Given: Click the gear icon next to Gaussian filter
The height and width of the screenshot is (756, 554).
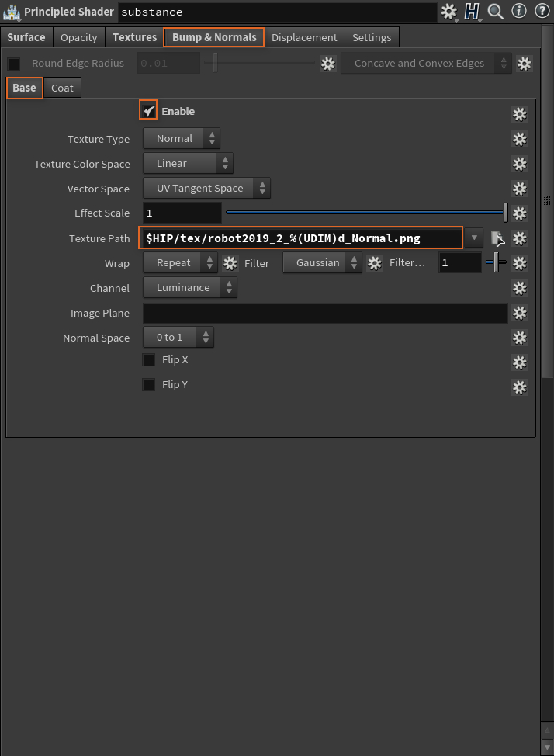Looking at the screenshot, I should click(x=375, y=263).
